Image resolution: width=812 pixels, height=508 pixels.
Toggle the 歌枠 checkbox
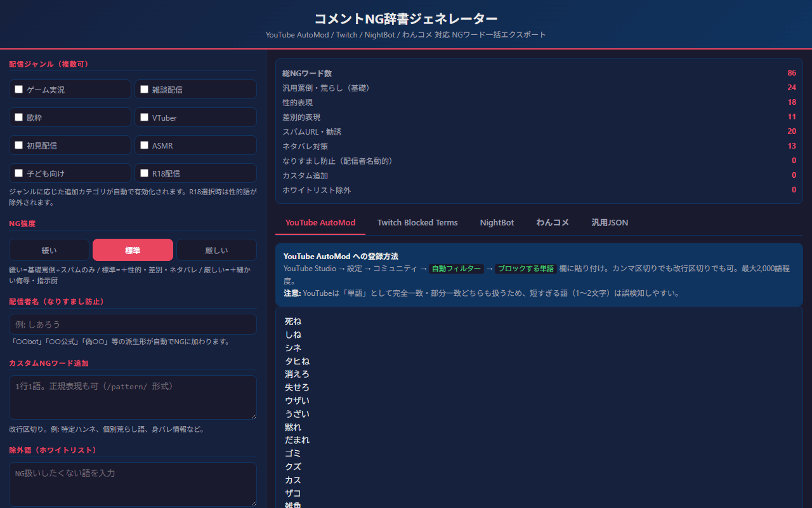click(19, 117)
